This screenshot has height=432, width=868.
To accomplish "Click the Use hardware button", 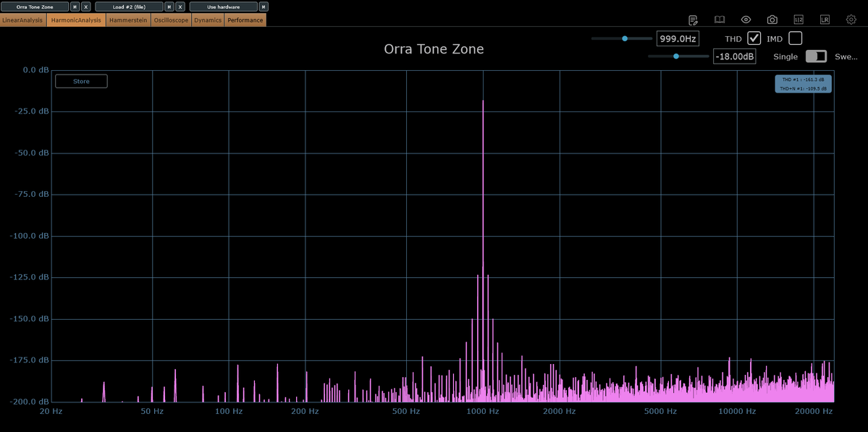I will pos(224,7).
